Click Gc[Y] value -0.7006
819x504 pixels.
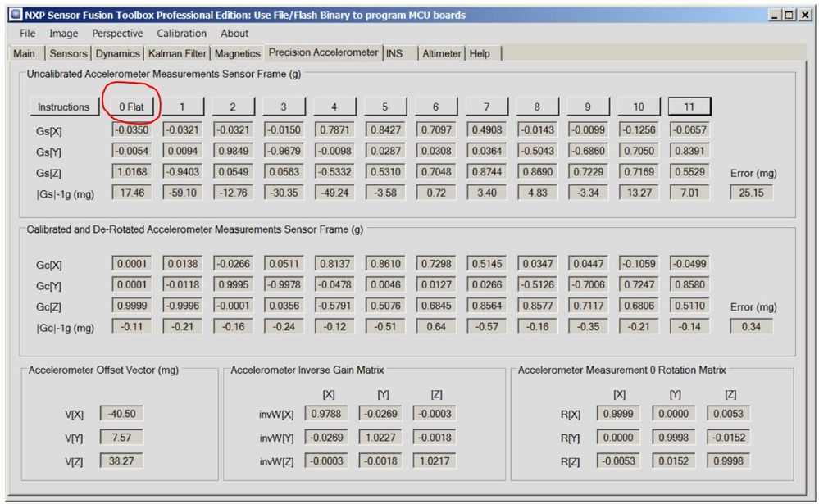(x=588, y=284)
